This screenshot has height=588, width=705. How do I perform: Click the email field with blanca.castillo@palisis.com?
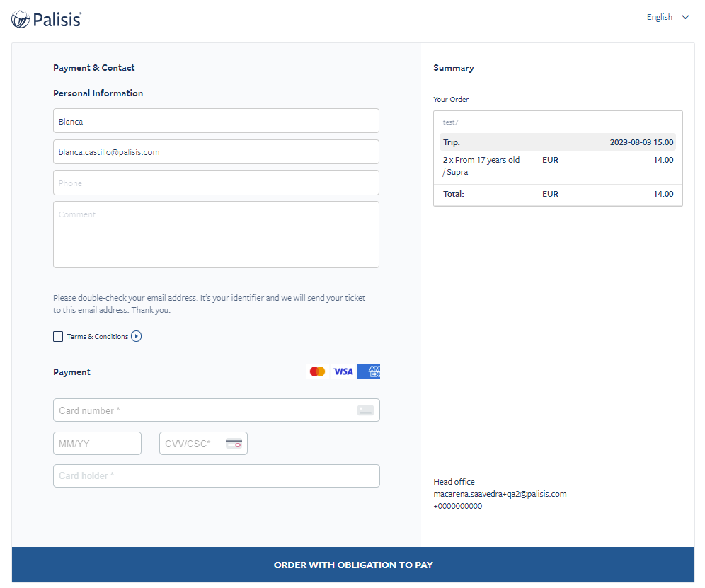pyautogui.click(x=216, y=152)
